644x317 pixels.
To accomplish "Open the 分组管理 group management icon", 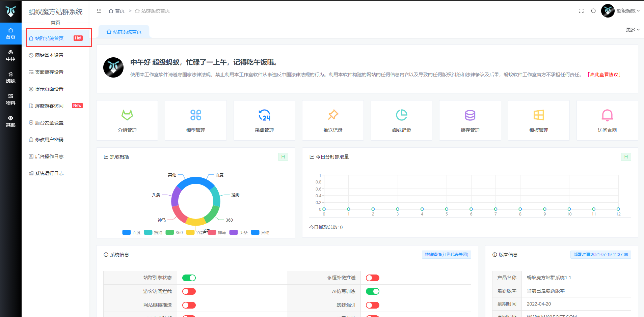I will coord(127,115).
